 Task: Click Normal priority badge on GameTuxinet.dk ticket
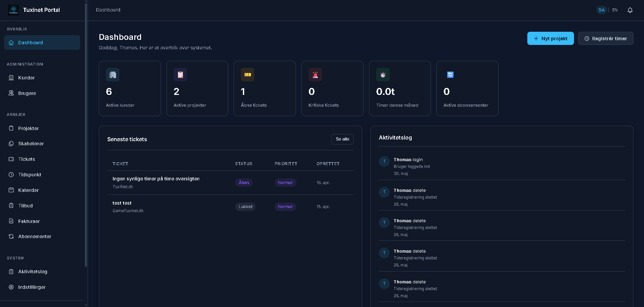(285, 207)
